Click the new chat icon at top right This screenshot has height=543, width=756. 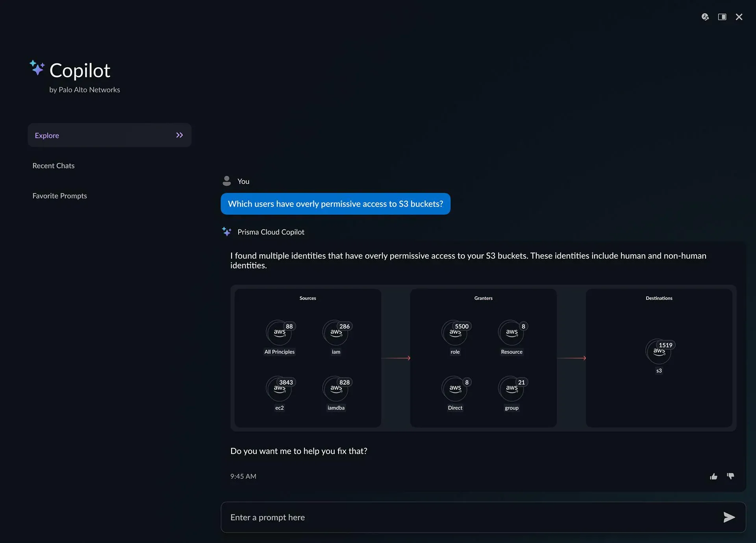click(705, 17)
